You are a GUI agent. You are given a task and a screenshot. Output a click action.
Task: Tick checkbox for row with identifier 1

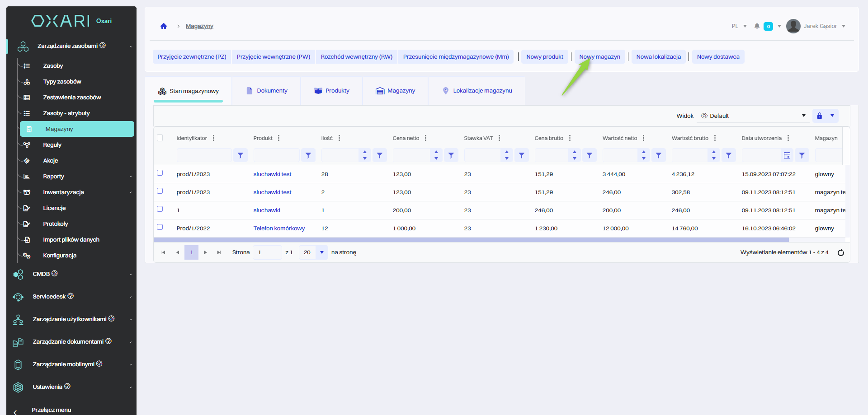(x=160, y=209)
